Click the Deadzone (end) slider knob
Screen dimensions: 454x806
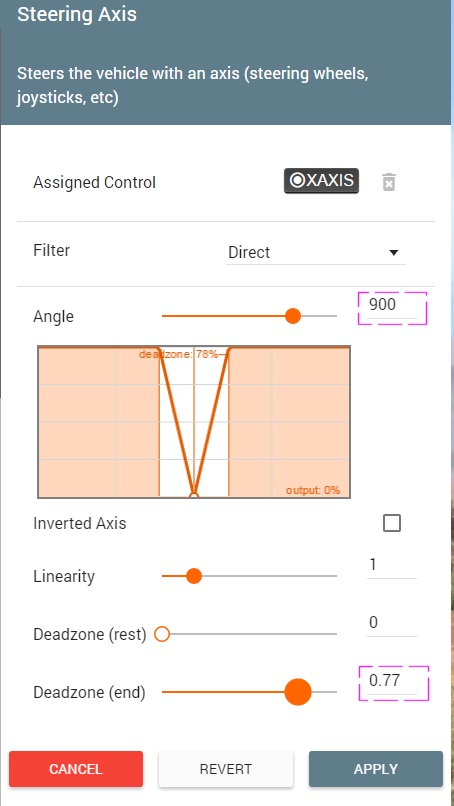298,692
